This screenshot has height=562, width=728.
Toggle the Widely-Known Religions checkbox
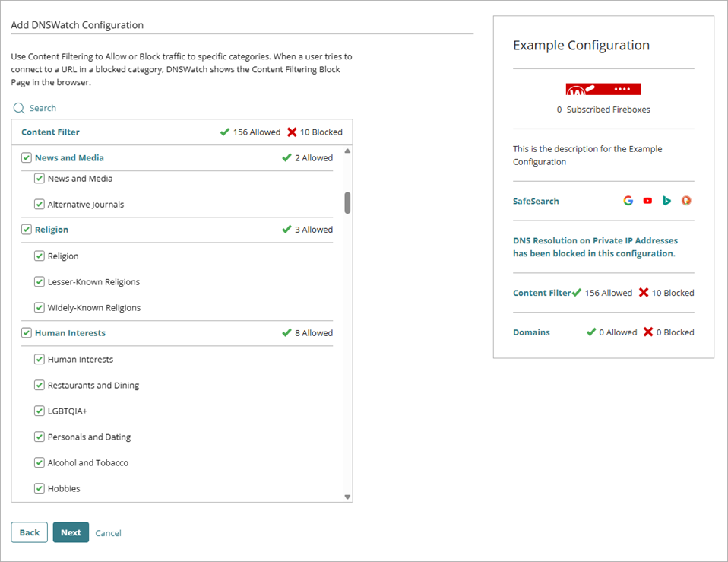click(40, 307)
